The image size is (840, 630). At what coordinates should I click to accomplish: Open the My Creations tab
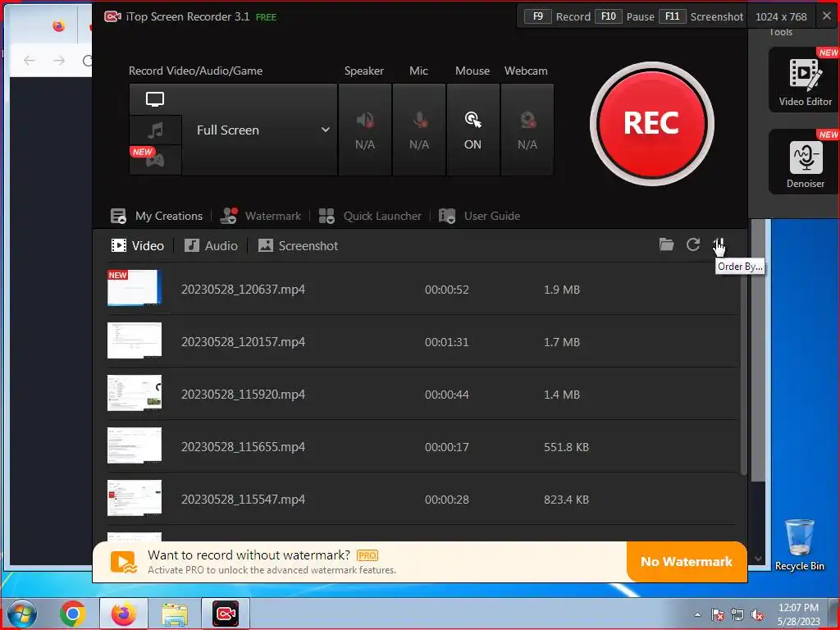[x=157, y=216]
